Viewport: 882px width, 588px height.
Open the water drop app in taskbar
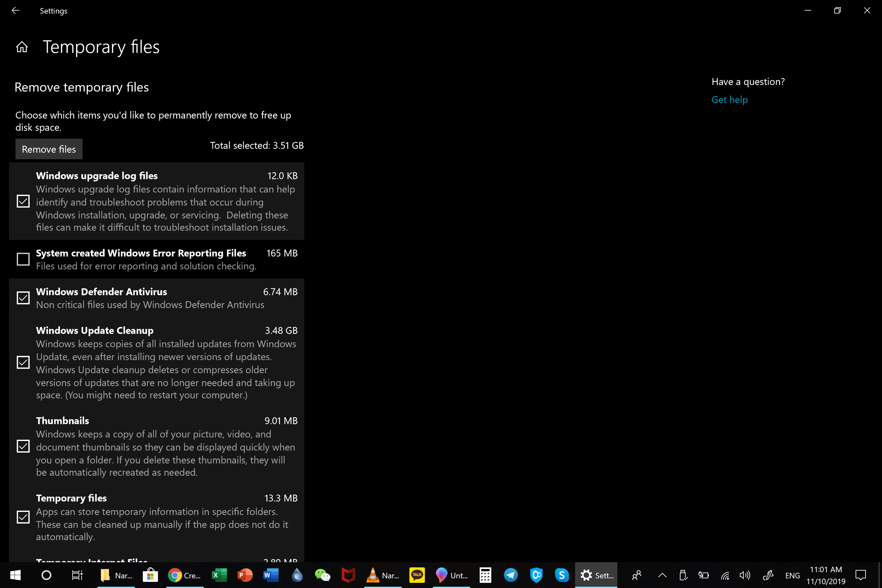click(297, 575)
